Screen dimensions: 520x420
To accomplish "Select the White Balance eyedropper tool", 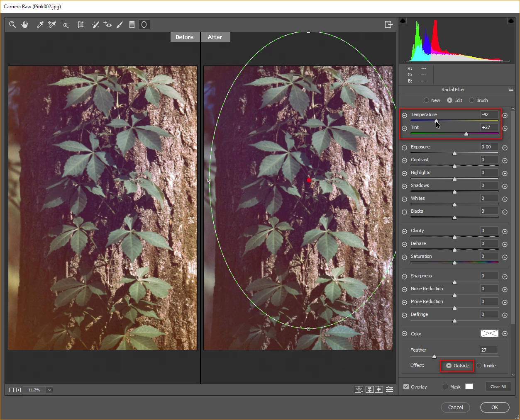I will [40, 24].
